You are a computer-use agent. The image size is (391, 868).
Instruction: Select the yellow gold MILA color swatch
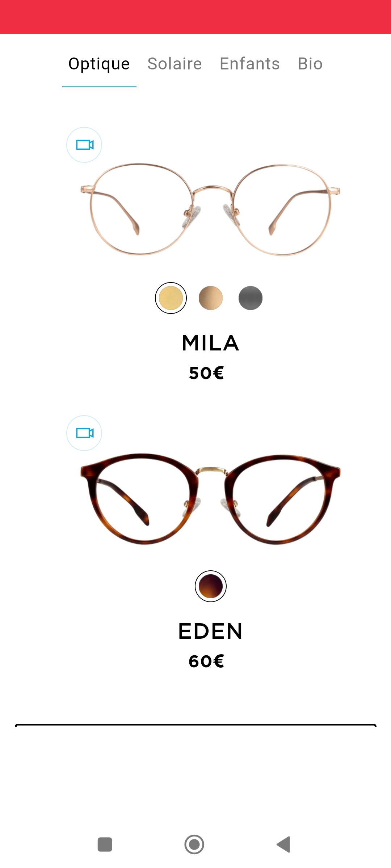(171, 298)
